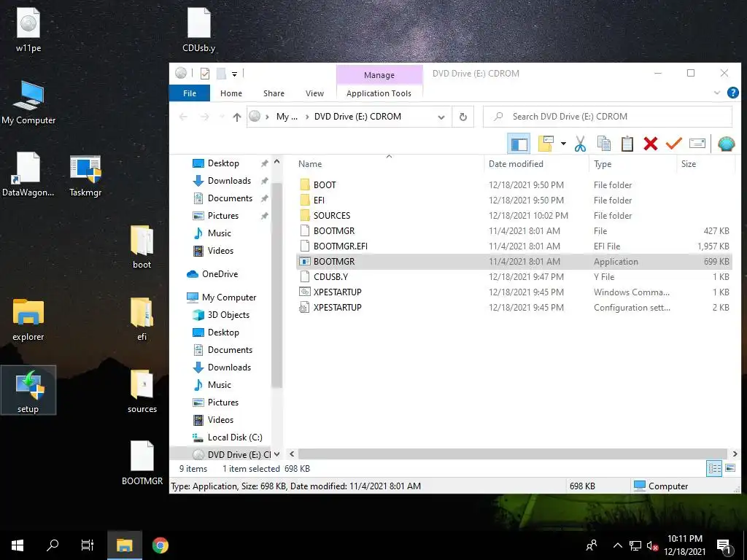The height and width of the screenshot is (560, 747).
Task: Open the dropdown arrow next to folder options icon
Action: point(563,144)
